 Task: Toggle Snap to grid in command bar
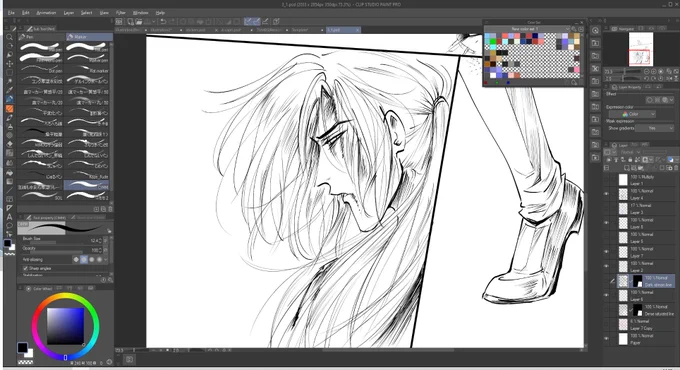[265, 21]
